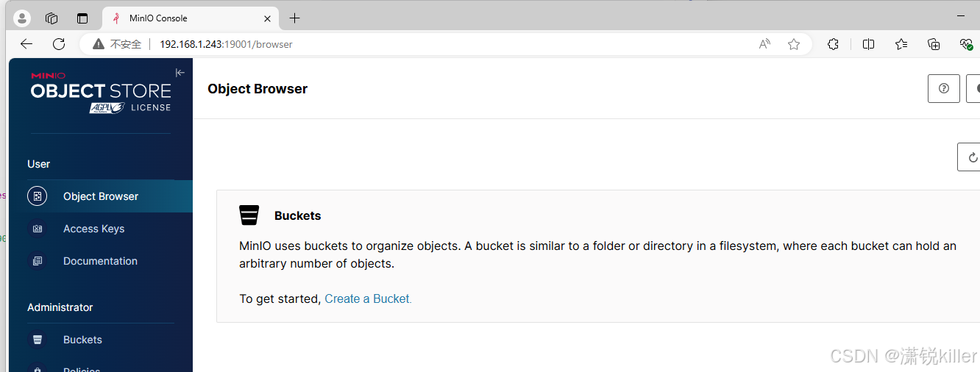Click the Create a Bucket link
The image size is (980, 372).
point(368,298)
